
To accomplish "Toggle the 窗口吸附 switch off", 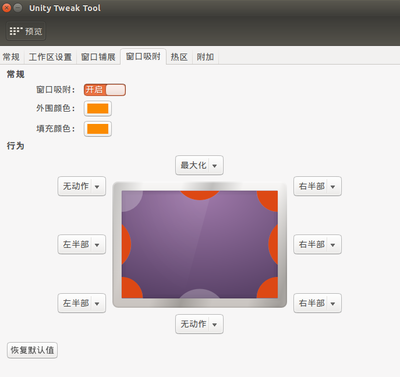I will coord(105,90).
